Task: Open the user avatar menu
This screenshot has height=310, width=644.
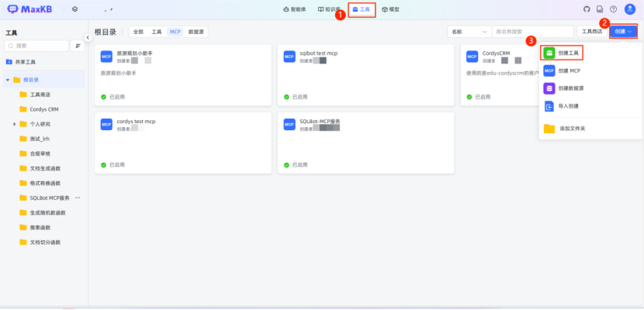Action: [629, 9]
